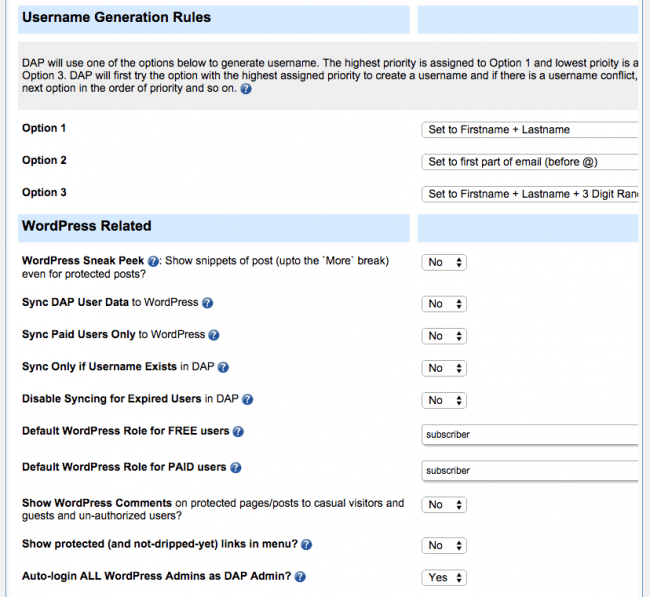Click help icon next to WordPress Sneak Peek
This screenshot has width=650, height=597.
(x=154, y=261)
